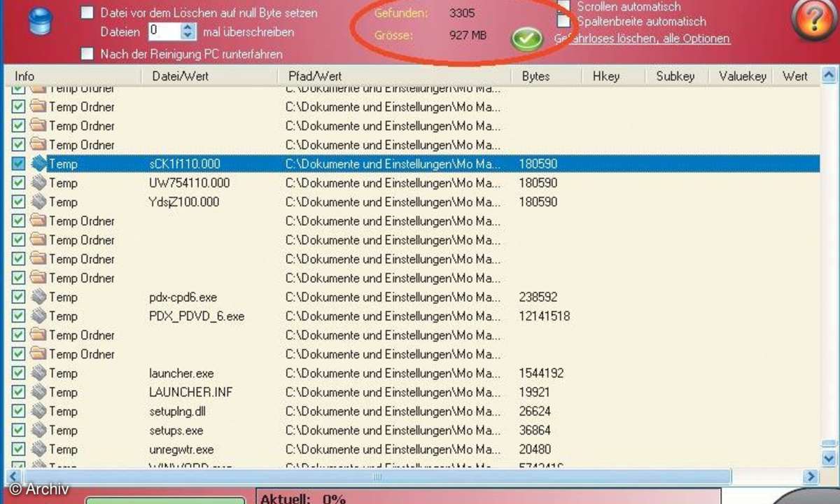Click the file icon of UW754110.000 row
The width and height of the screenshot is (840, 504).
38,183
